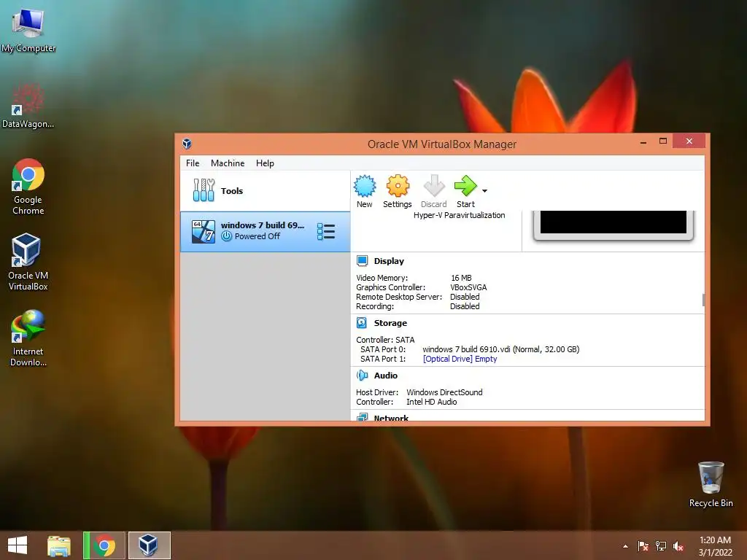Click the Intel HD Audio controller value

431,402
